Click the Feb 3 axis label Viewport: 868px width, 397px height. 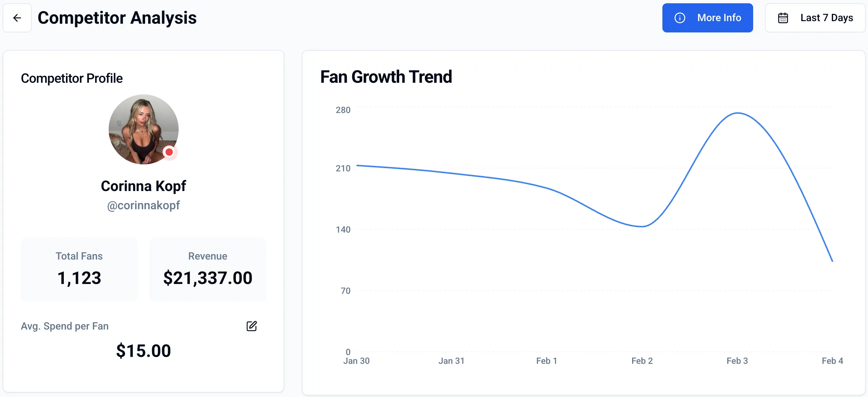(737, 361)
